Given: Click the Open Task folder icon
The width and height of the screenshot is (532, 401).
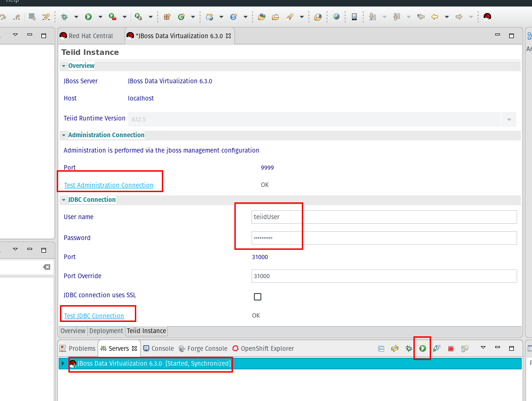Looking at the screenshot, I should click(x=275, y=17).
